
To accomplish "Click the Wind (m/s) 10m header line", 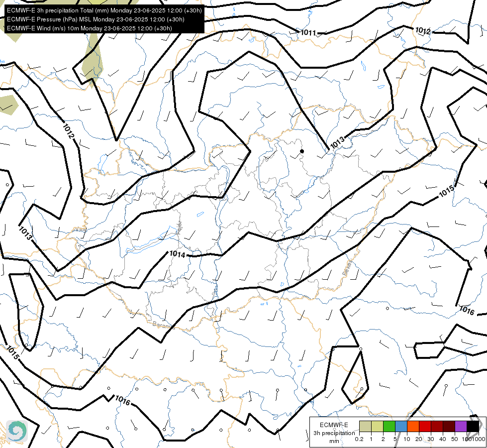I will (x=90, y=28).
